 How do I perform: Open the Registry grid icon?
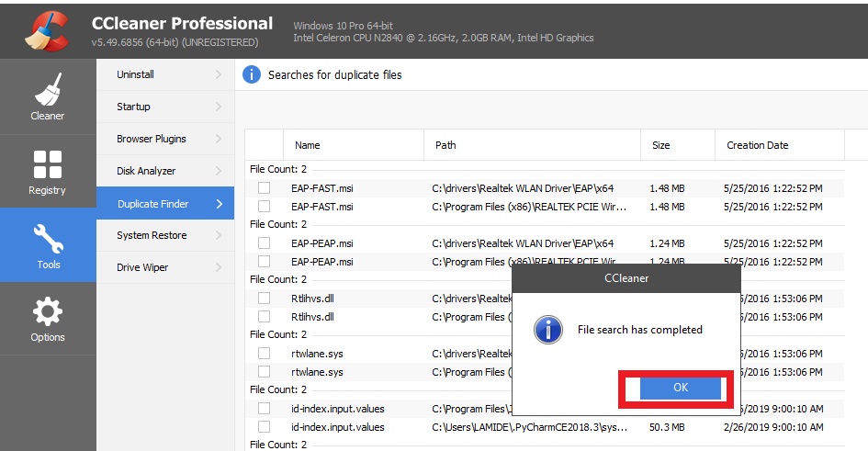click(48, 164)
